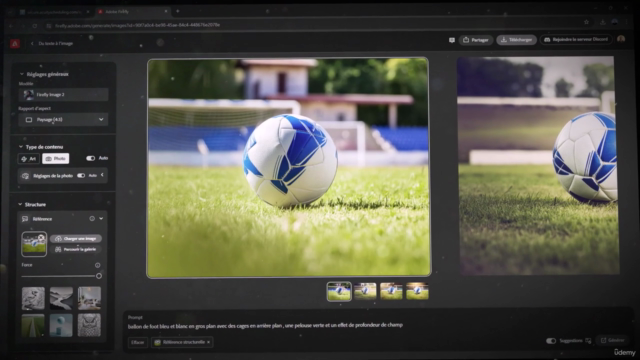Click into the Prompt text field

(265, 325)
